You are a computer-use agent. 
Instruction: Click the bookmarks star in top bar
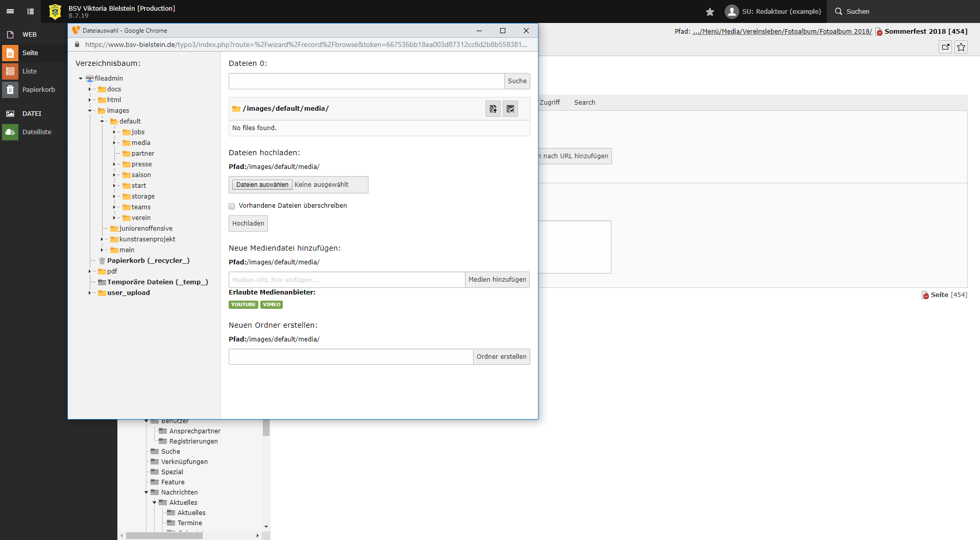(709, 12)
